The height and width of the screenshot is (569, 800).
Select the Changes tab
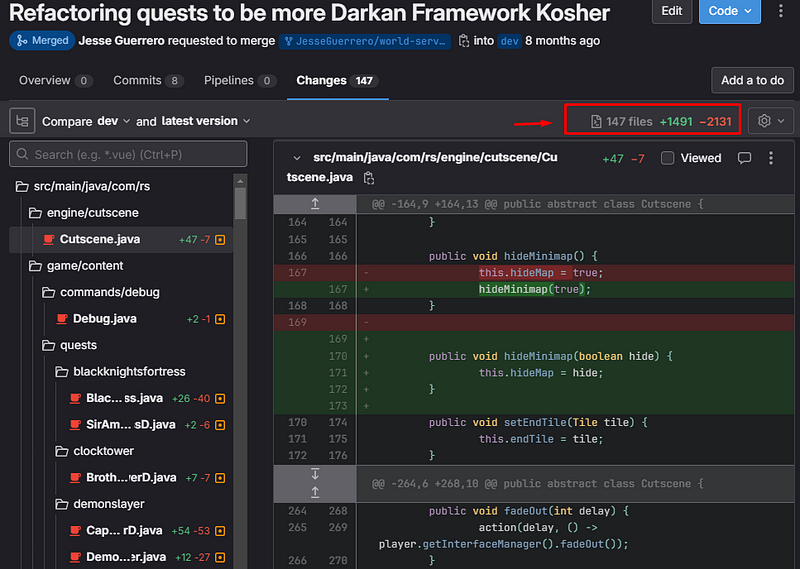(x=337, y=81)
